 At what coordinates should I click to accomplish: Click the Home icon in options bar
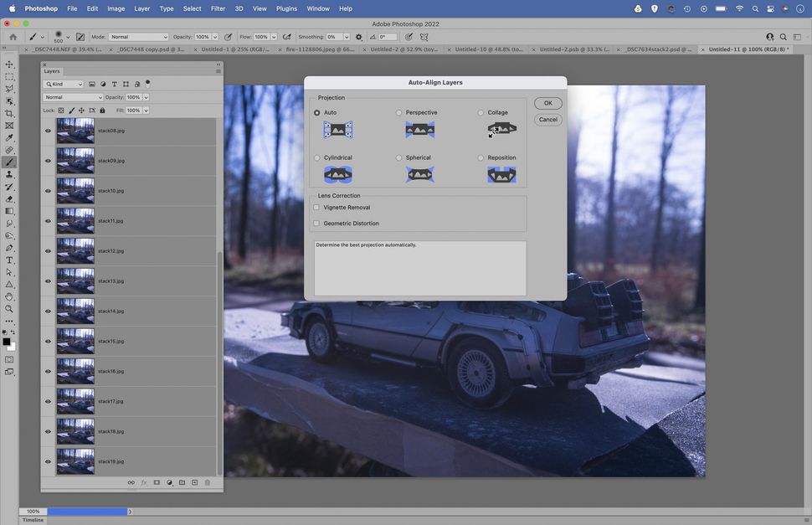click(x=13, y=37)
